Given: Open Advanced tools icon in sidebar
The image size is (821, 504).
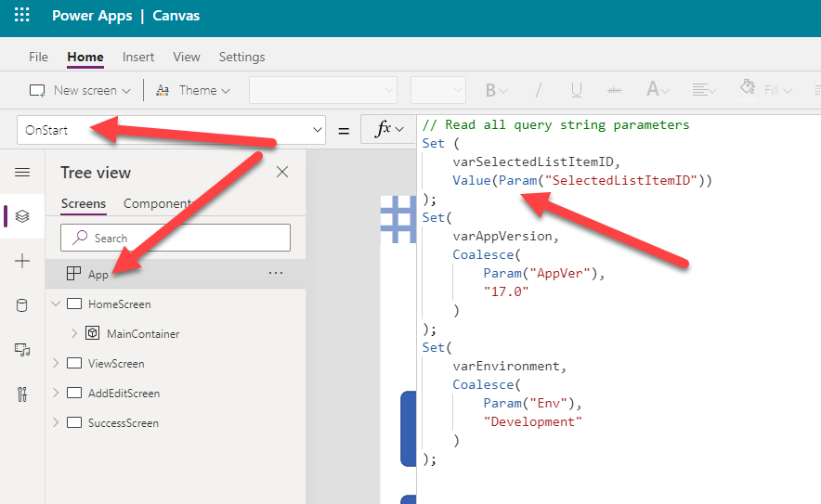Looking at the screenshot, I should 22,394.
